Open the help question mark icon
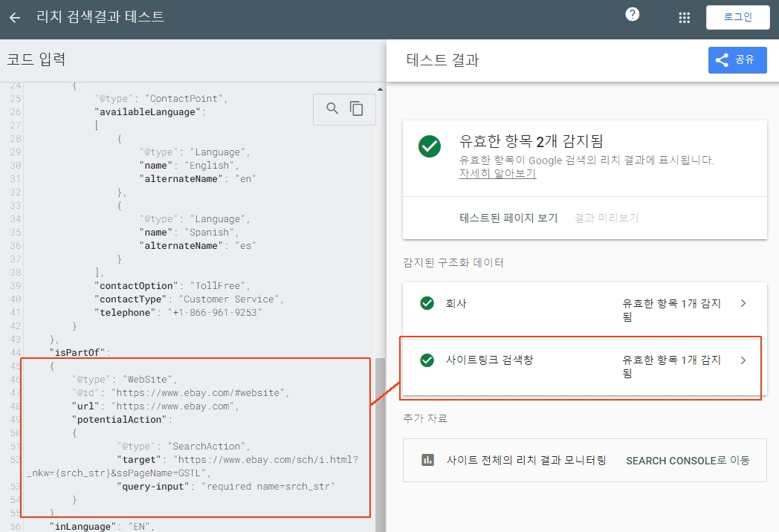 coord(632,14)
